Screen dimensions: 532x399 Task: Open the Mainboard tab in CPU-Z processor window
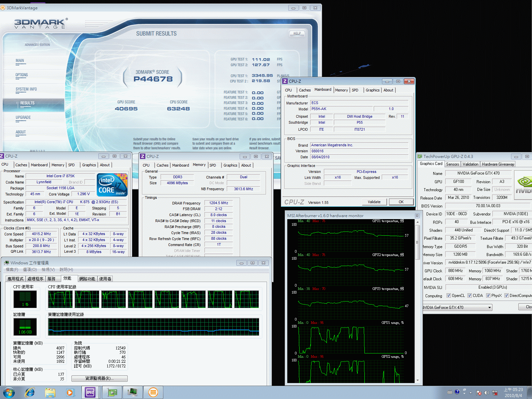point(39,165)
